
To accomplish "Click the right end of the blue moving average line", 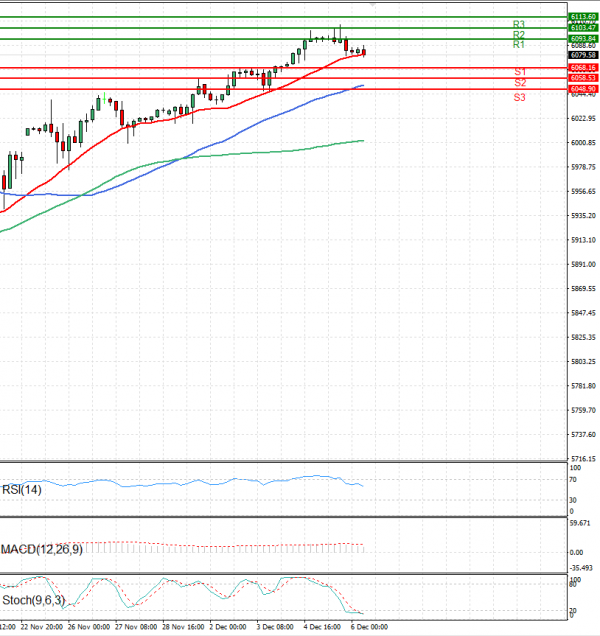I will [x=362, y=86].
